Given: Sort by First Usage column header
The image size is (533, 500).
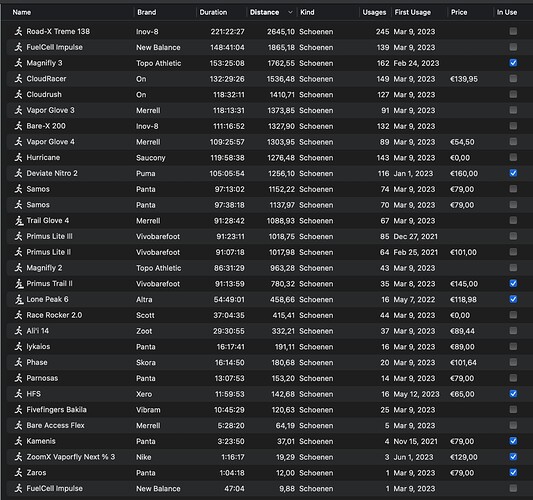Looking at the screenshot, I should (x=413, y=12).
